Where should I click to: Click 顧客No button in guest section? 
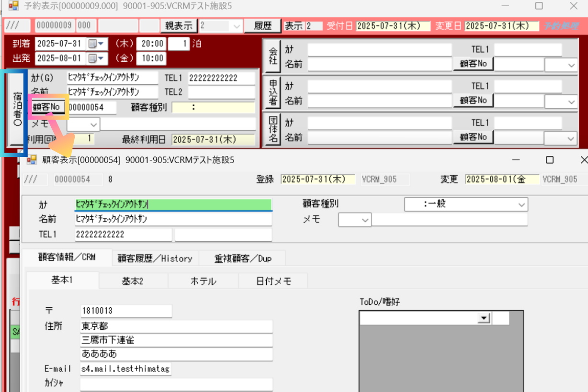[48, 107]
